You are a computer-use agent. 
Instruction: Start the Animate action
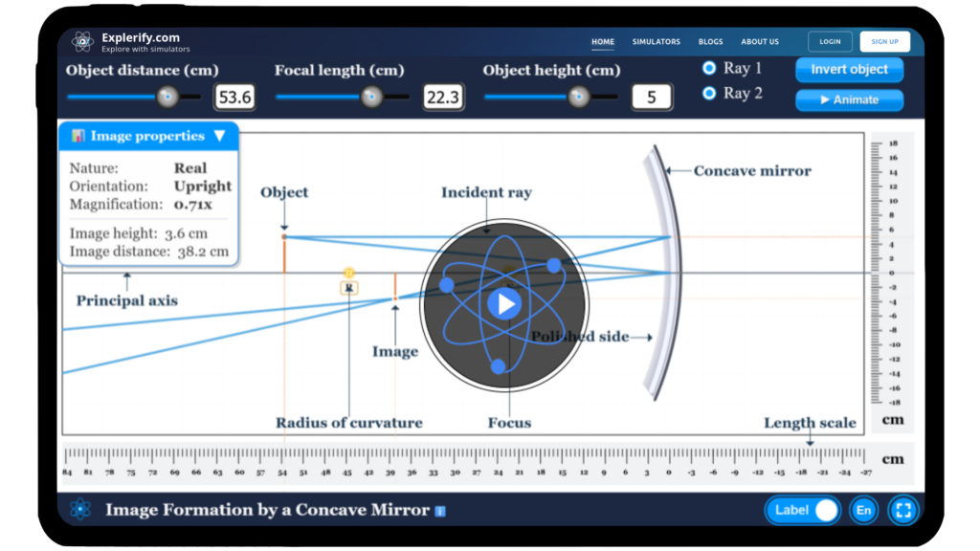point(849,100)
